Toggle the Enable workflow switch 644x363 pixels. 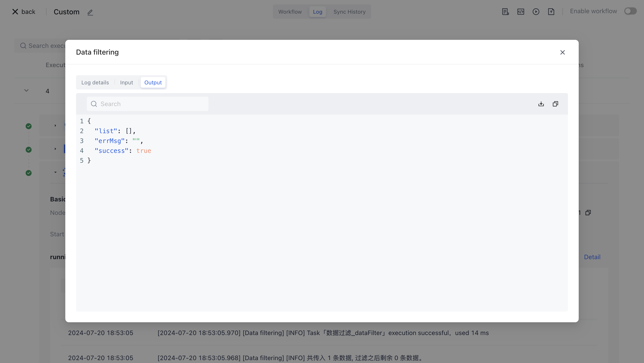[x=630, y=11]
